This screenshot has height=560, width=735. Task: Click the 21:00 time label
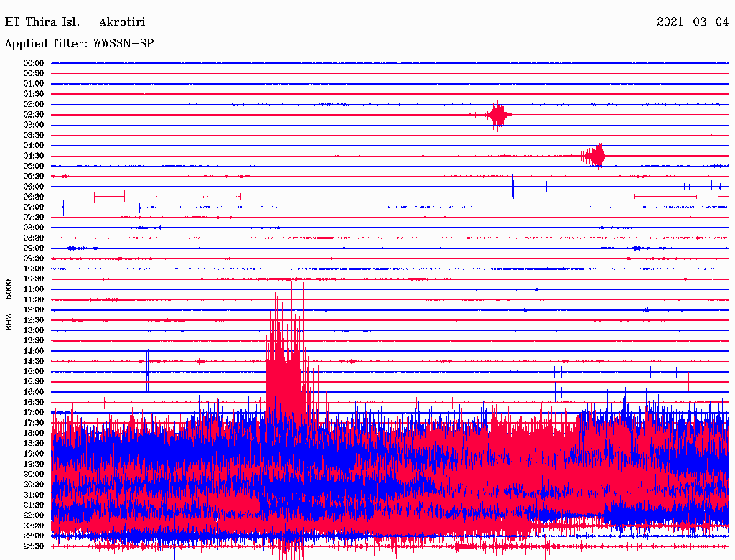[x=34, y=495]
